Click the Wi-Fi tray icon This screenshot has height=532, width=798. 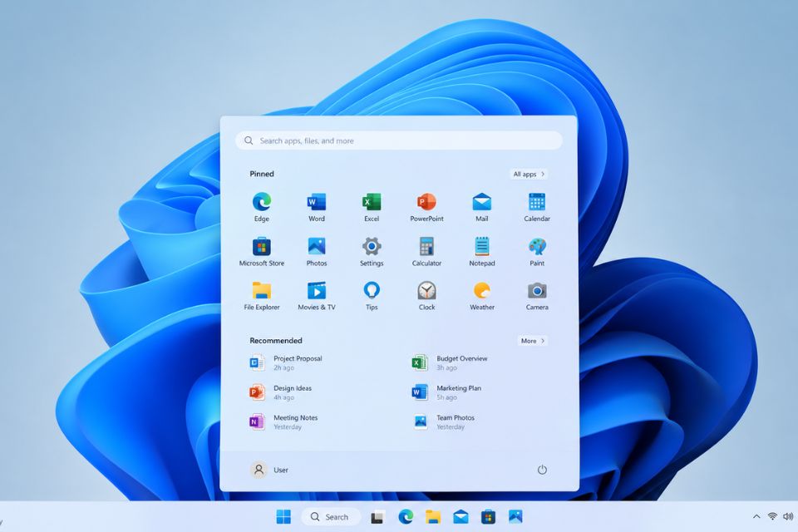(772, 516)
